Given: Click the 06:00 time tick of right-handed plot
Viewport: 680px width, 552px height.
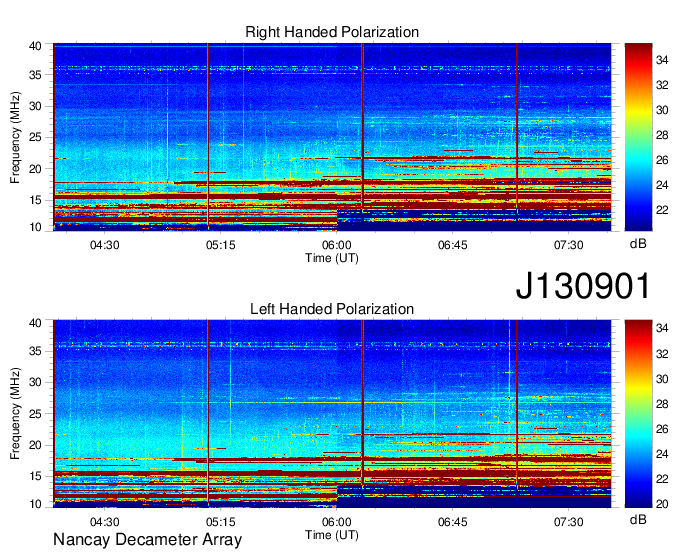Looking at the screenshot, I should (x=337, y=245).
